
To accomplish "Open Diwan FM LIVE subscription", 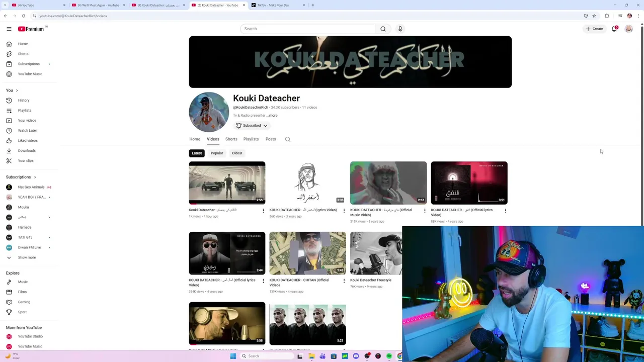I will [x=29, y=247].
